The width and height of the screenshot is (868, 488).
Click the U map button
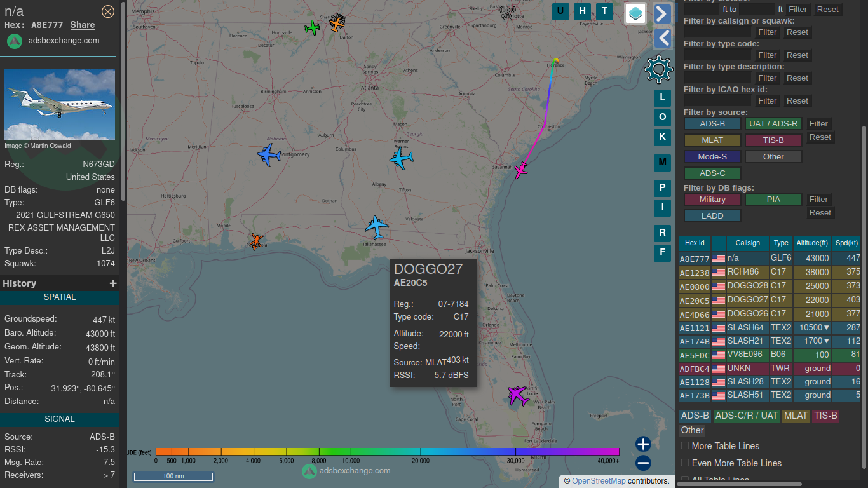coord(560,11)
